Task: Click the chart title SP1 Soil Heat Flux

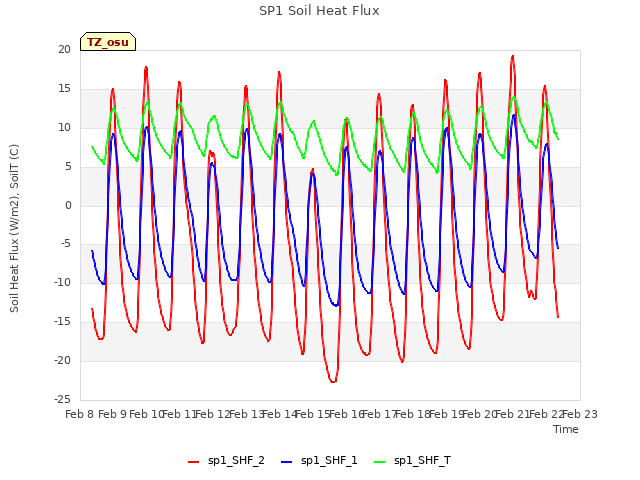Action: [x=319, y=11]
